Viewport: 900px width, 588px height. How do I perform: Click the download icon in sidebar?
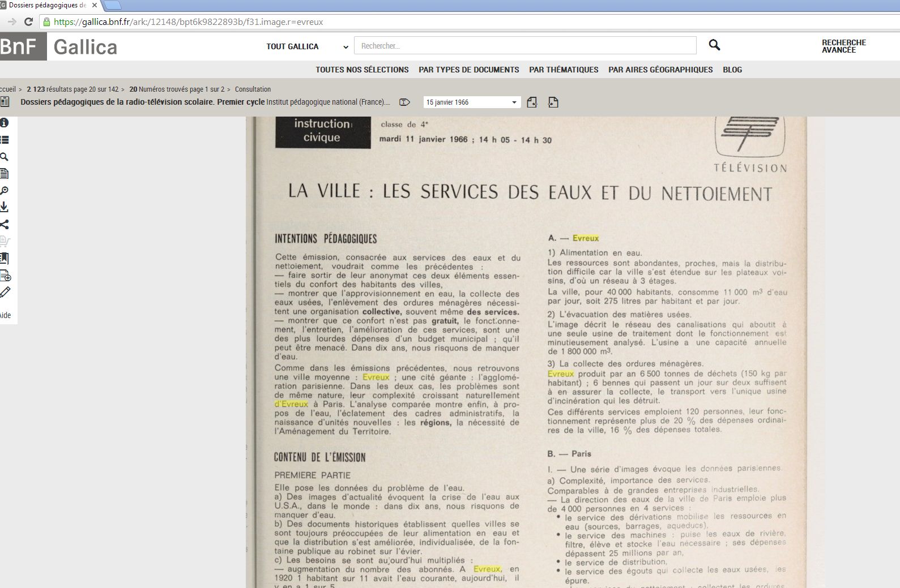pyautogui.click(x=4, y=207)
